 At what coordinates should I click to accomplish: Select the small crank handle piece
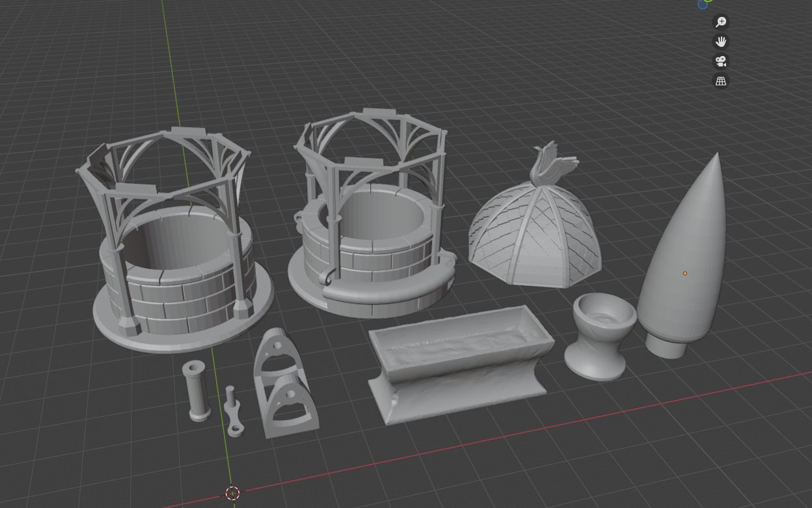click(233, 412)
